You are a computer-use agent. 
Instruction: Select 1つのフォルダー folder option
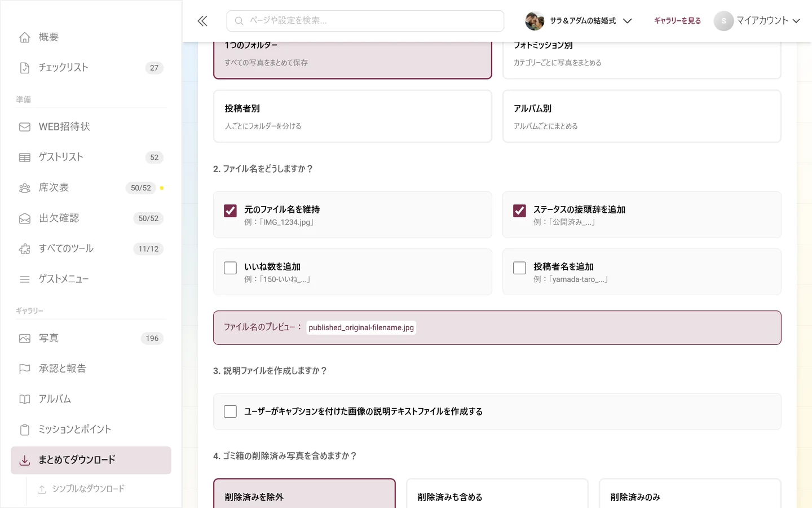(x=352, y=60)
